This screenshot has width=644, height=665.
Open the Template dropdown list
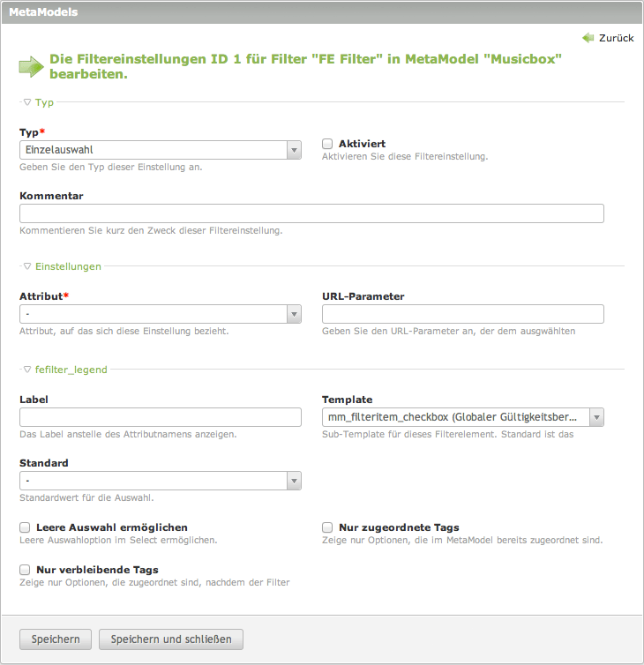click(x=463, y=417)
